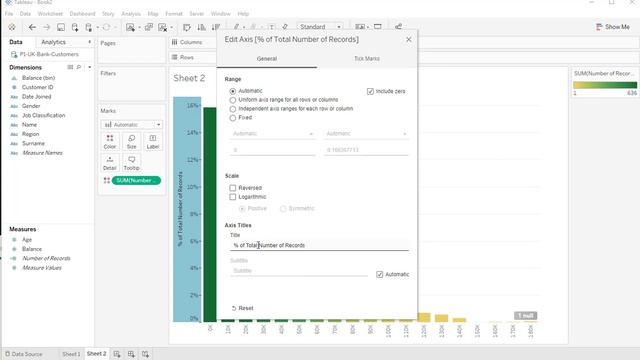Click the New Story tab icon

click(x=145, y=354)
